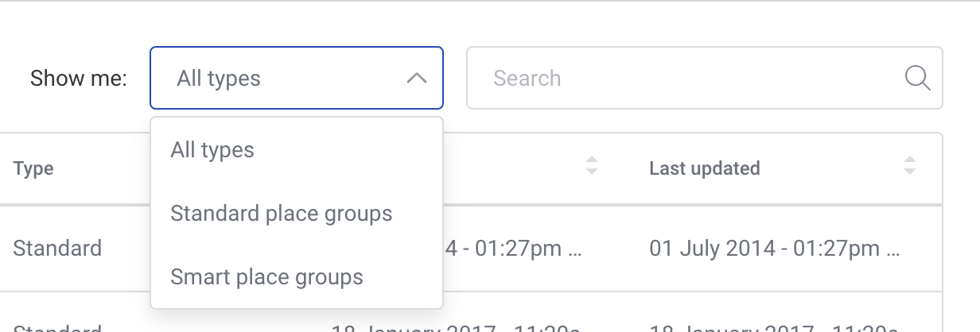Screen dimensions: 980x332
Task: Sort by the Last updated column header
Action: click(x=704, y=168)
